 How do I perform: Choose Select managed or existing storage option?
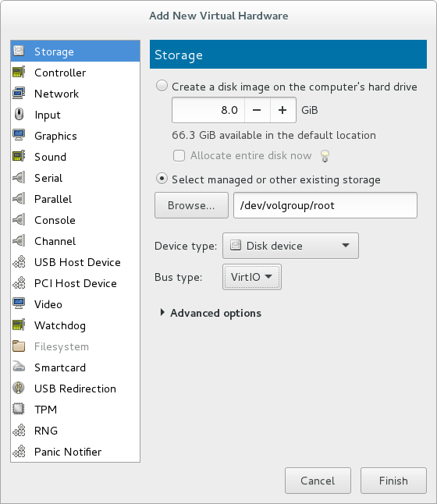click(x=162, y=179)
